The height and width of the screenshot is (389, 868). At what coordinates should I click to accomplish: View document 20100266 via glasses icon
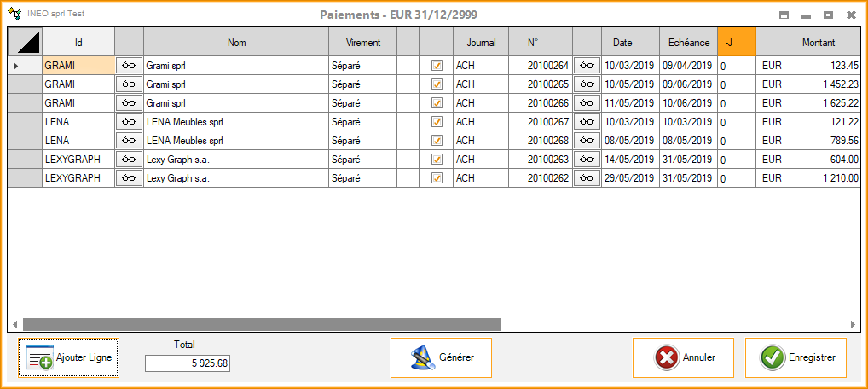click(587, 103)
